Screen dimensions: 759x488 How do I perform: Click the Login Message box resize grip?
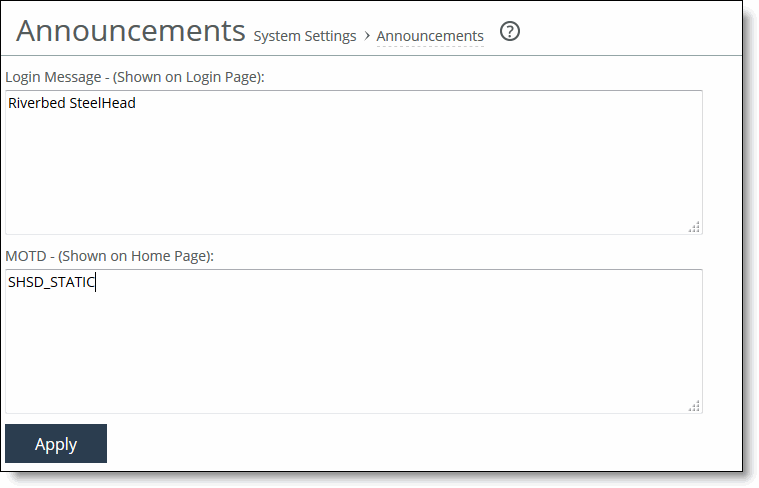tap(694, 227)
